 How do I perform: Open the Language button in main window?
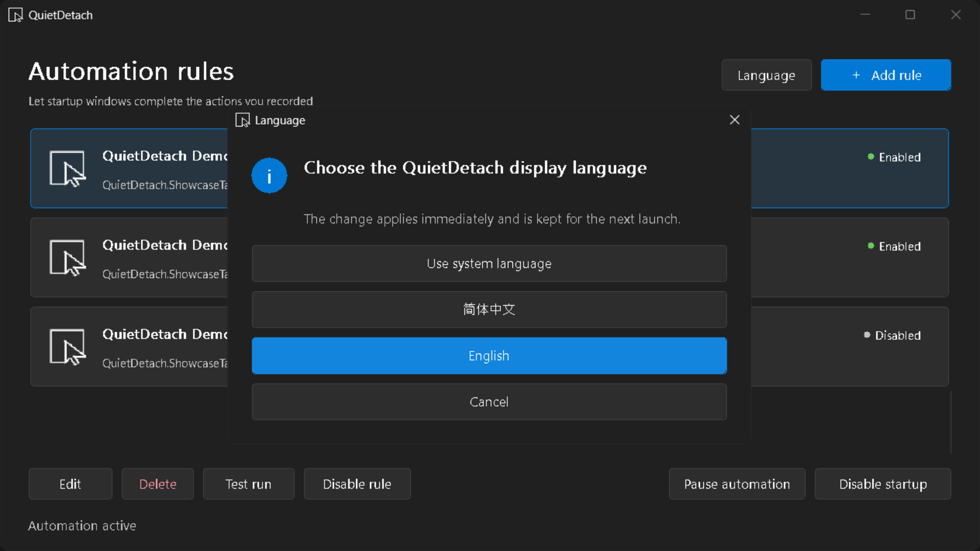pos(766,75)
